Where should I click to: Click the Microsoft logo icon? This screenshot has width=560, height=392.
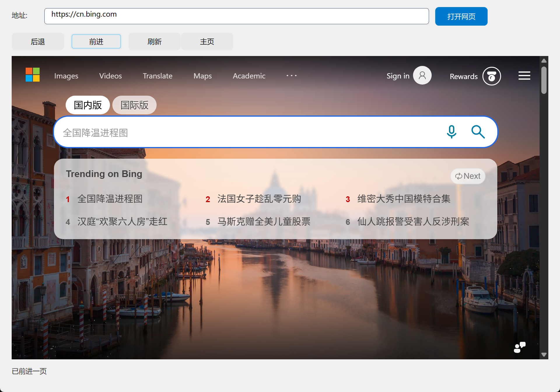[x=32, y=75]
